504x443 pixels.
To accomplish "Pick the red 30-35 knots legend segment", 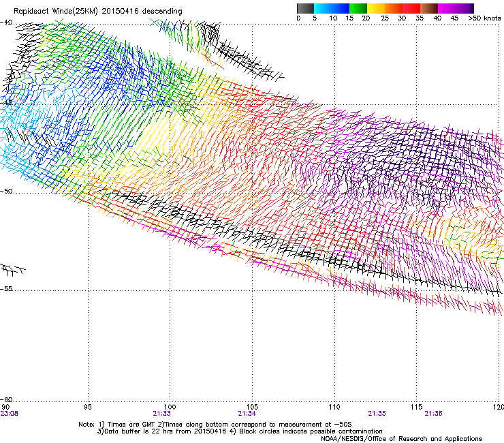I will (x=411, y=8).
